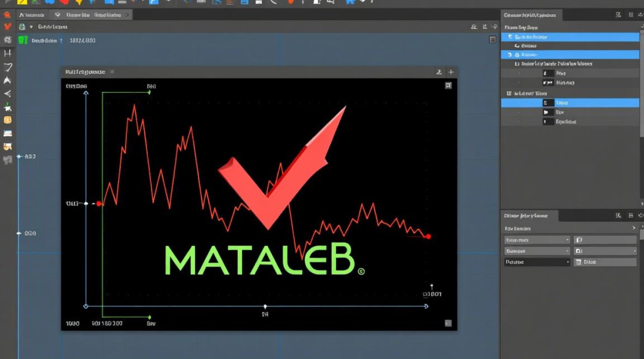Toggle the icon box of the highlighted third tree row

coord(517,55)
